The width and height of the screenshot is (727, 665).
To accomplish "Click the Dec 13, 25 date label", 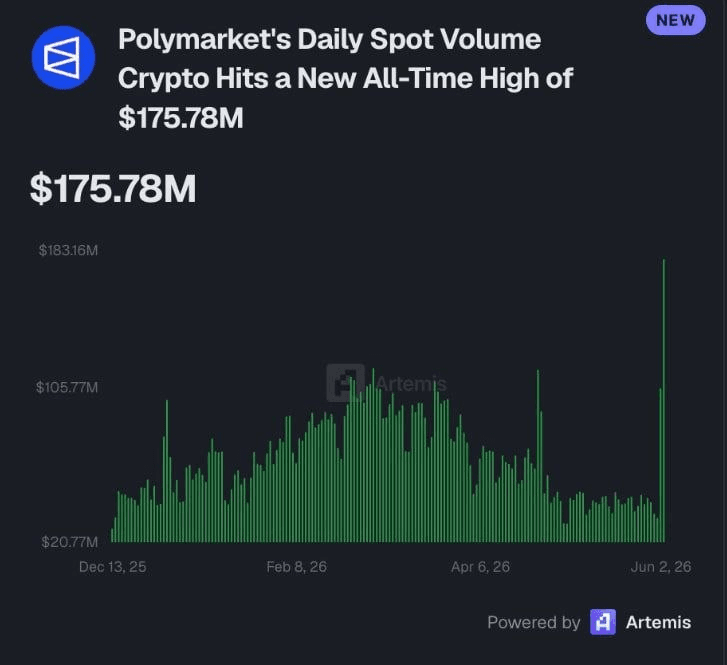I will pyautogui.click(x=113, y=567).
